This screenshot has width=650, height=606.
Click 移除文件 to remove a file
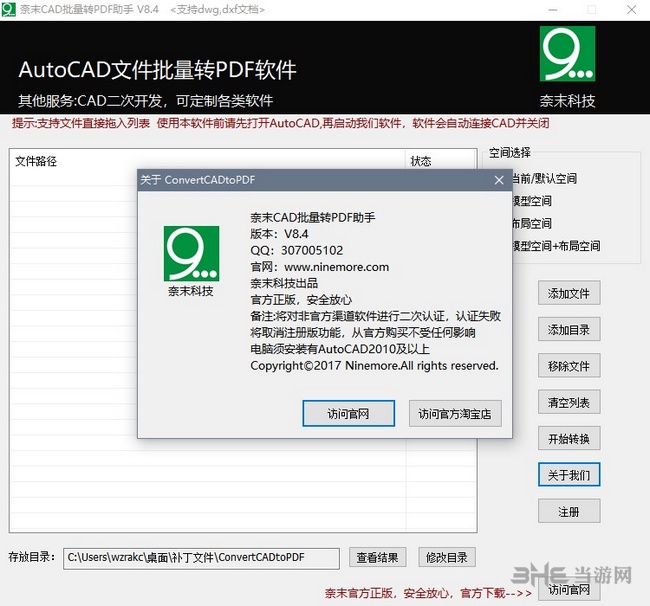569,366
